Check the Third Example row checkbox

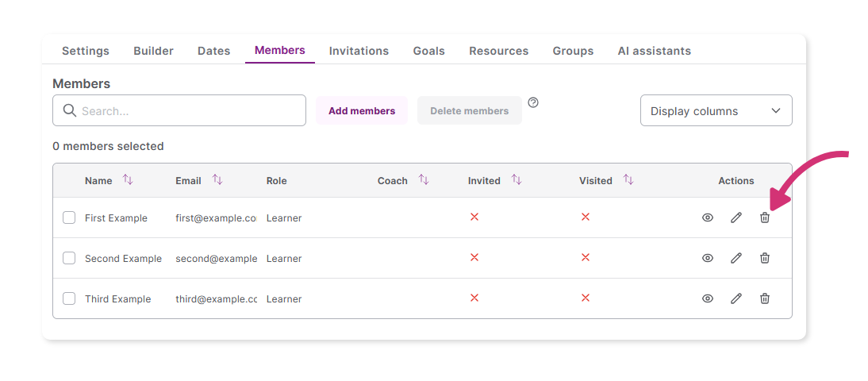(x=69, y=298)
